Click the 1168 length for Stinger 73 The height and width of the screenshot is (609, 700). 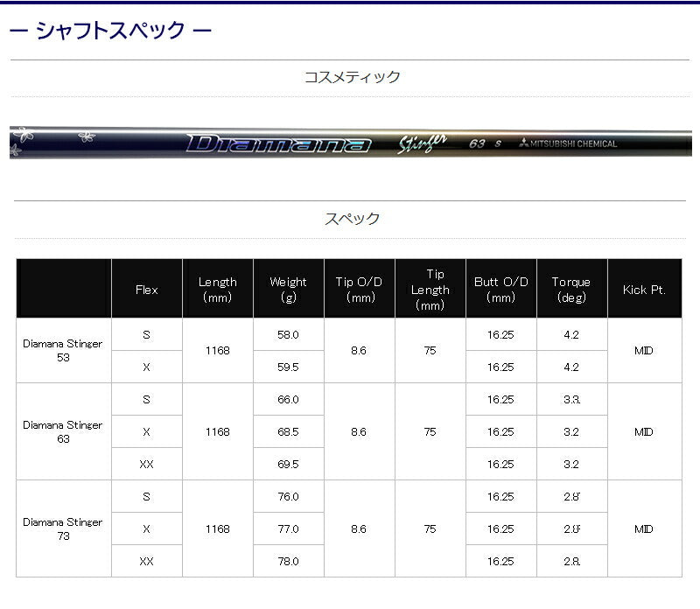click(x=217, y=529)
